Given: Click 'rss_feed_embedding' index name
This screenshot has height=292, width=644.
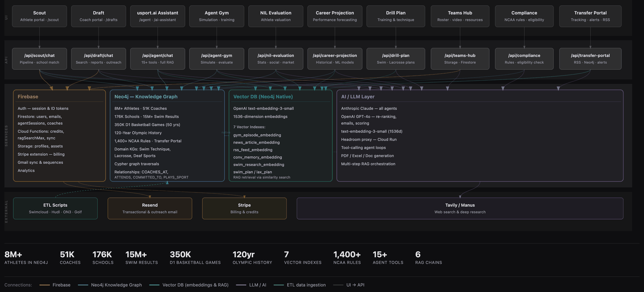Looking at the screenshot, I should click(x=253, y=150).
